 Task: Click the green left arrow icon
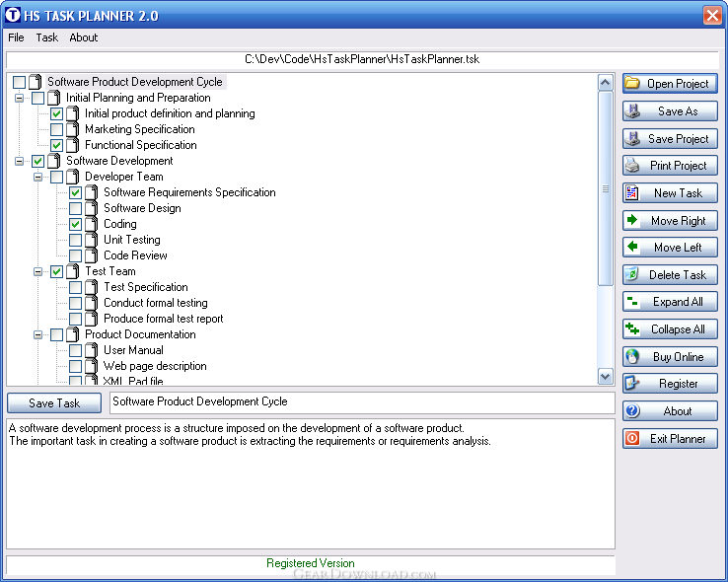pos(632,247)
